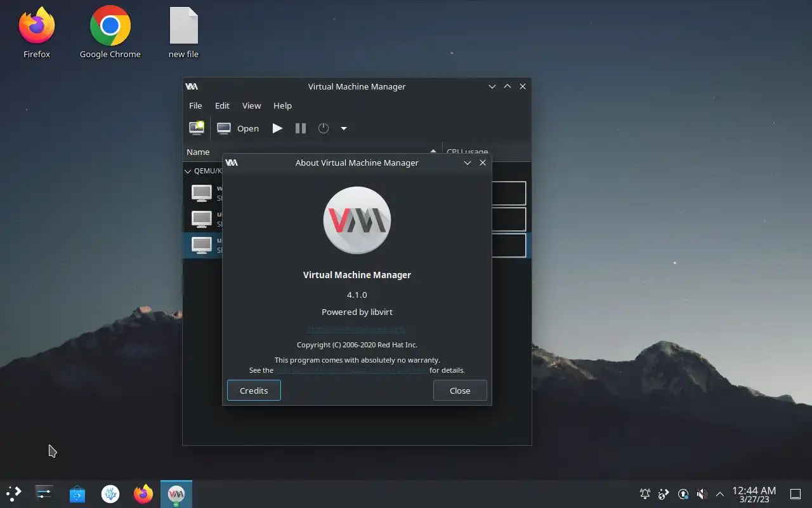812x508 pixels.
Task: Collapse the QEMU/KVM connection row
Action: 188,171
